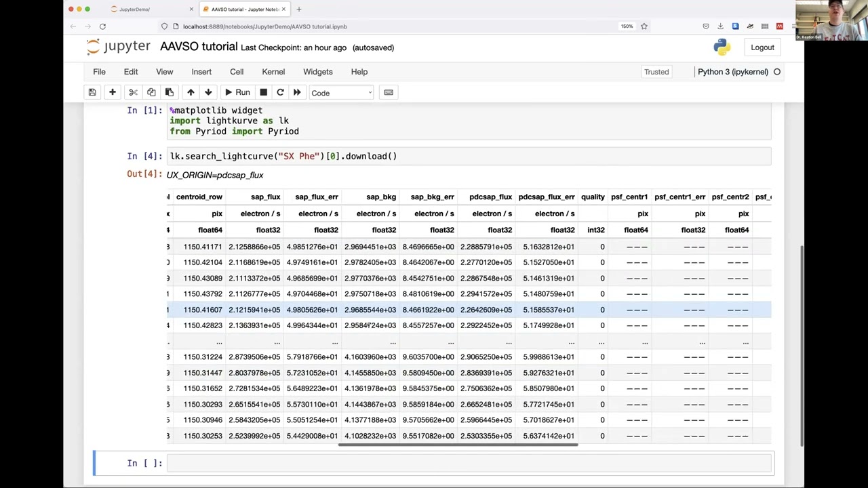
Task: Click the Python logo icon
Action: tap(722, 47)
